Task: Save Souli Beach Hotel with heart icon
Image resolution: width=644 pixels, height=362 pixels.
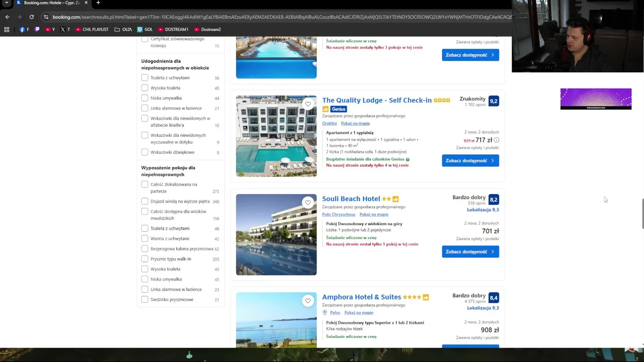Action: 308,203
